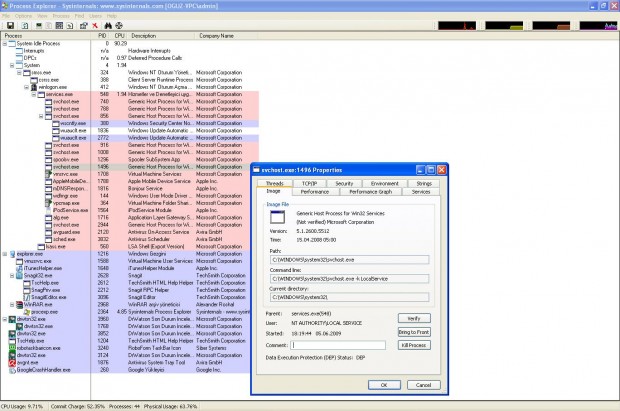Switch to the Performance Graph tab
This screenshot has width=620, height=411.
(x=370, y=191)
